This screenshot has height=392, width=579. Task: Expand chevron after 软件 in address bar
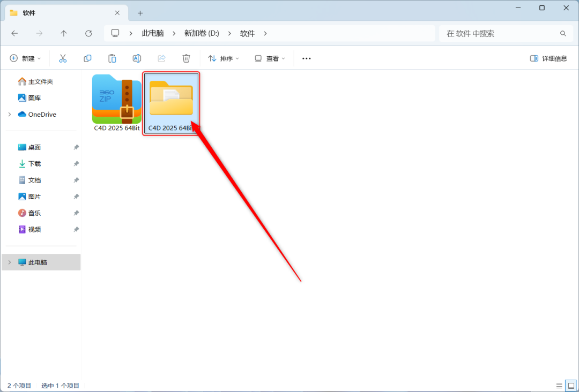265,34
